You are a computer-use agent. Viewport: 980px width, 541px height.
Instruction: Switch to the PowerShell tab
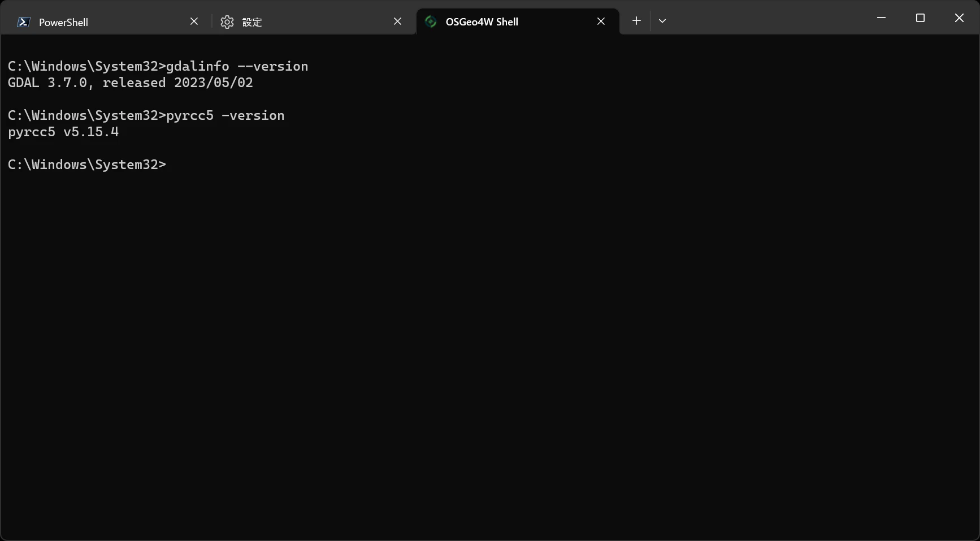coord(107,21)
